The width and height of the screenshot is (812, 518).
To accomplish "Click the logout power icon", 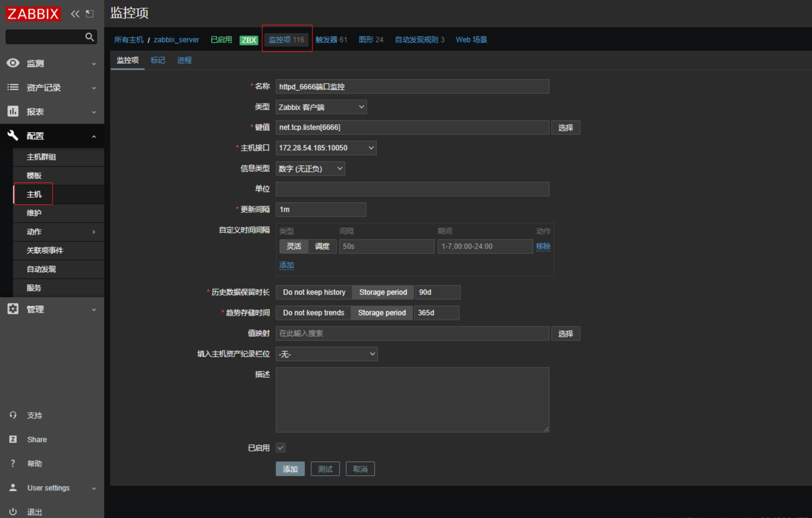I will tap(13, 512).
